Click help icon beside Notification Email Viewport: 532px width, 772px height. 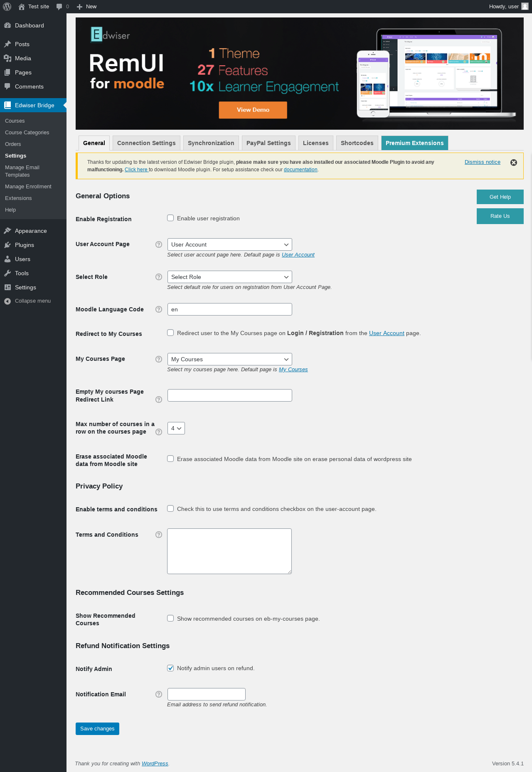click(x=159, y=694)
